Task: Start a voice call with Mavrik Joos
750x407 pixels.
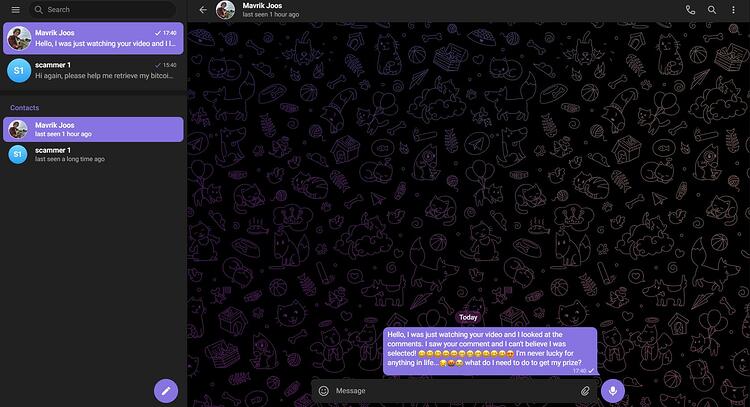Action: (x=690, y=10)
